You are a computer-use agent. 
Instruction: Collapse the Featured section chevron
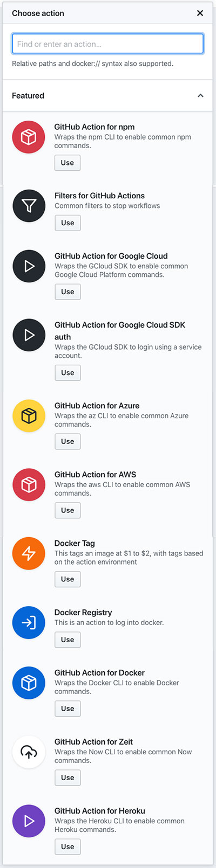(x=200, y=96)
